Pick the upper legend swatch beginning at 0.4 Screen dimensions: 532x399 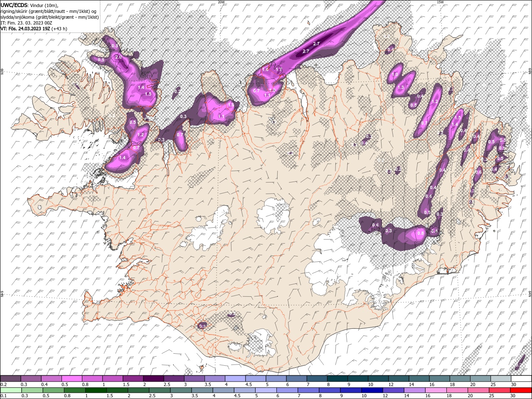click(52, 378)
